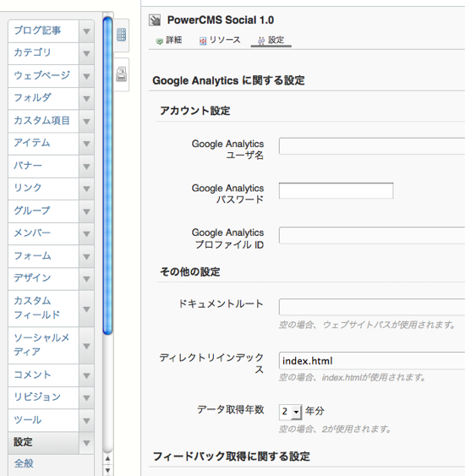465x476 pixels.
Task: Expand the ウェブページ dropdown arrow
Action: pos(86,76)
